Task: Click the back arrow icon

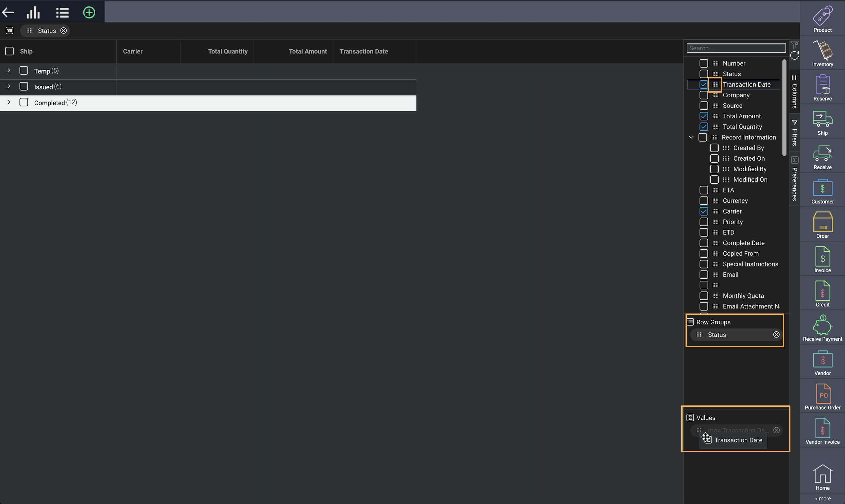Action: pyautogui.click(x=8, y=13)
